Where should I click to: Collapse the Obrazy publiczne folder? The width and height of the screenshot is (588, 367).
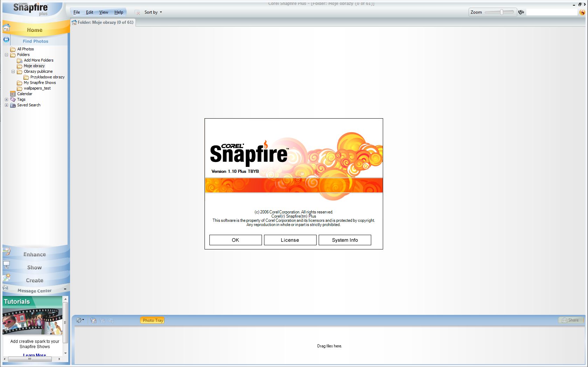tap(13, 71)
